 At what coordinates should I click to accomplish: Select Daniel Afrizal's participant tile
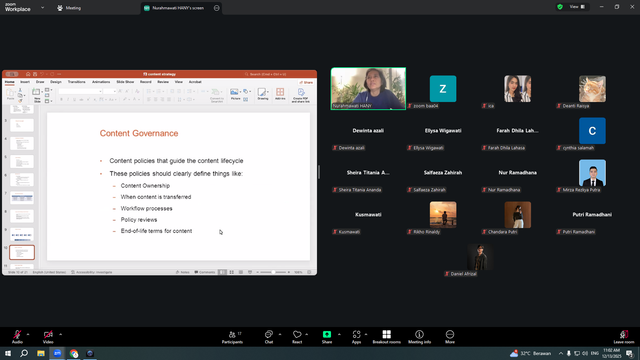pos(480,257)
